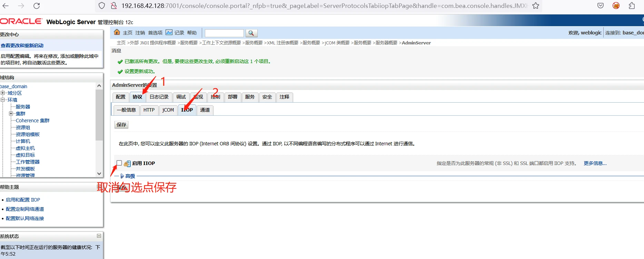Image resolution: width=644 pixels, height=259 pixels.
Task: Click breadcrumb jCOM 类概要
Action: [x=337, y=43]
